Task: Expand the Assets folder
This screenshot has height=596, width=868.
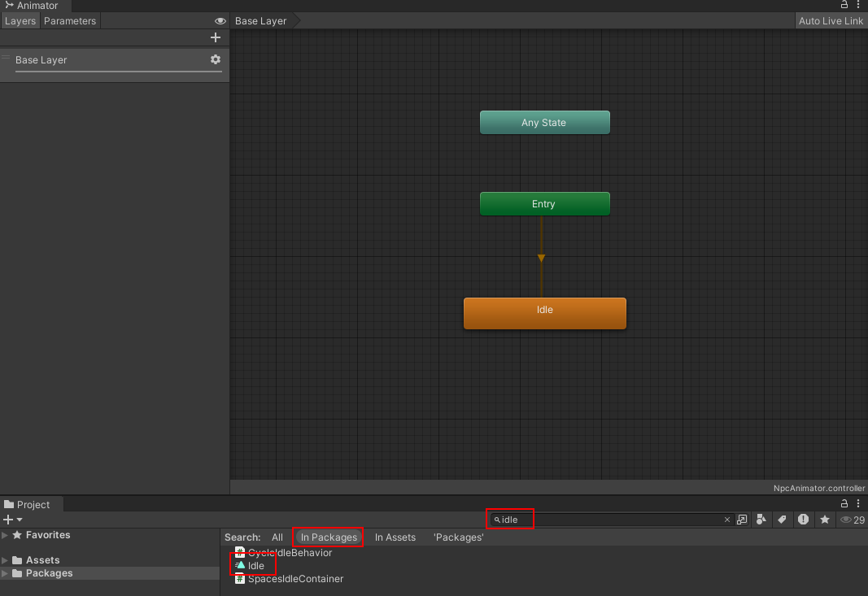Action: click(x=6, y=559)
